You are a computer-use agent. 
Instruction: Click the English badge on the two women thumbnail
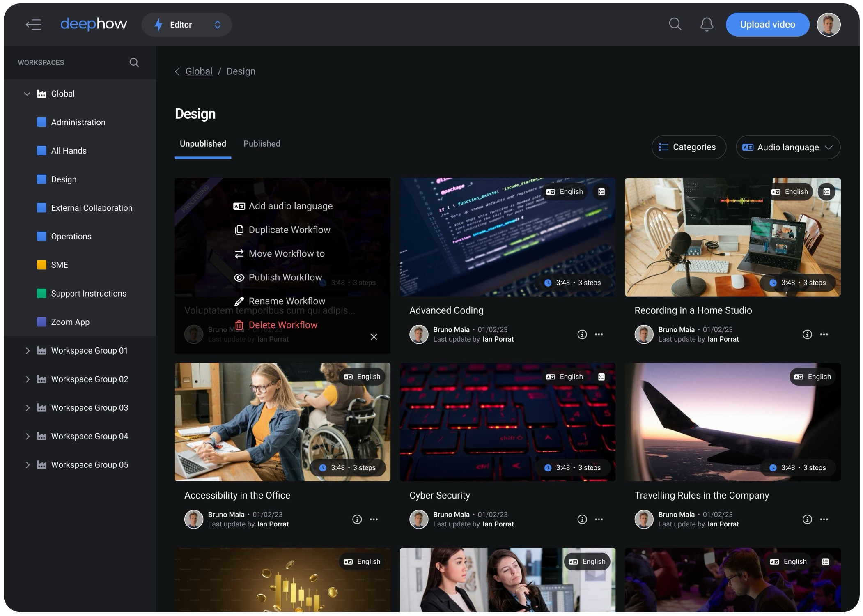(x=587, y=561)
